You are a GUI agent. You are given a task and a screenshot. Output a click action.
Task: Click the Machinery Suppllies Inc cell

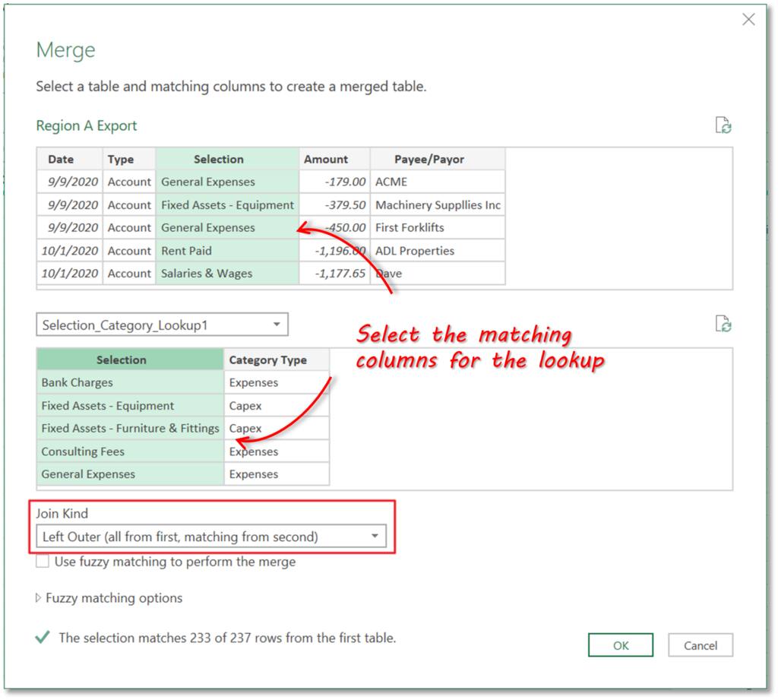tap(438, 205)
